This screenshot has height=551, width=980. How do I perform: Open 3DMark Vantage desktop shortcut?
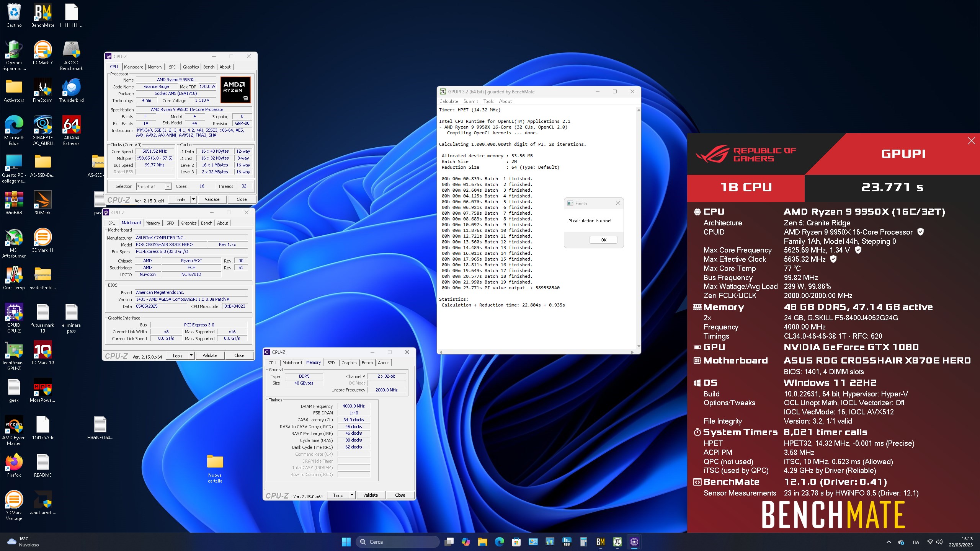pyautogui.click(x=14, y=506)
